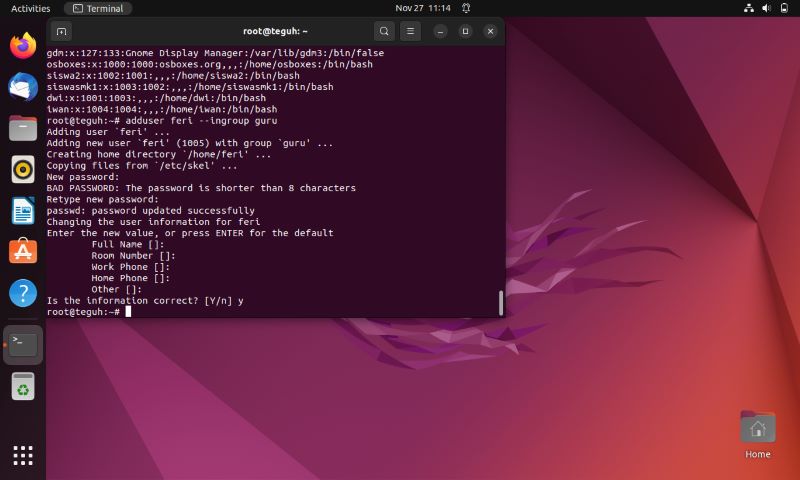Click the siswa2 user entry line
The width and height of the screenshot is (800, 480).
[x=173, y=75]
